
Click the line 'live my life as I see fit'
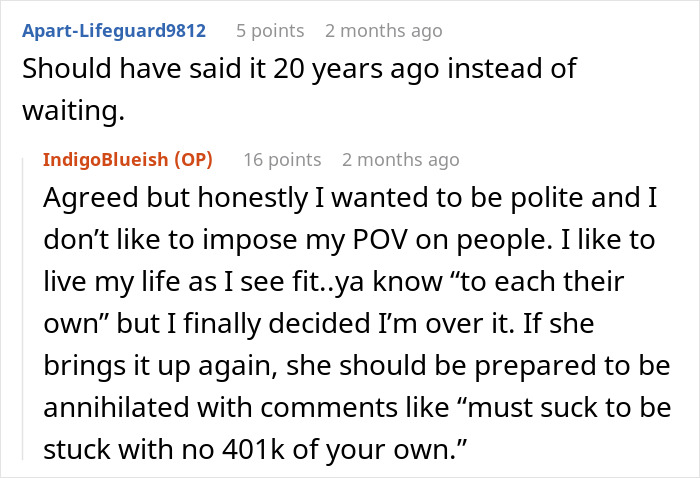point(333,281)
